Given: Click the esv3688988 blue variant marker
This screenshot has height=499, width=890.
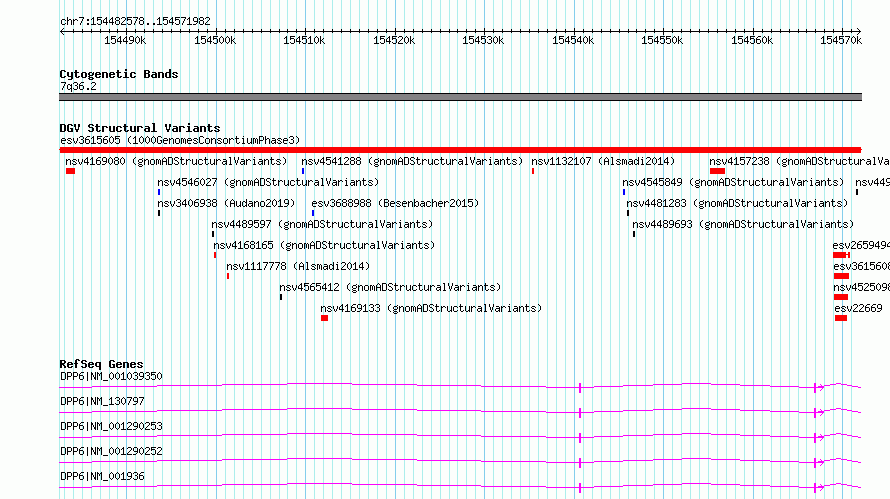Looking at the screenshot, I should (x=313, y=213).
